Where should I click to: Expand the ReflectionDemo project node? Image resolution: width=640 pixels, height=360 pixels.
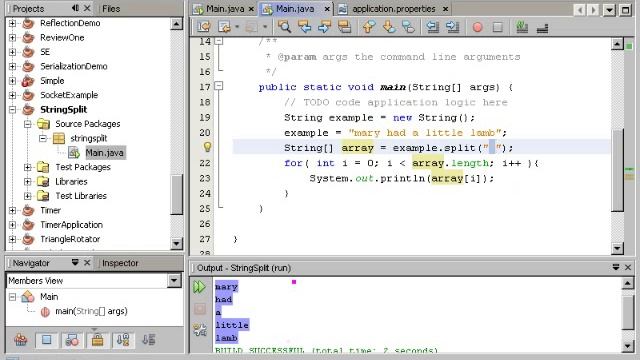12,23
